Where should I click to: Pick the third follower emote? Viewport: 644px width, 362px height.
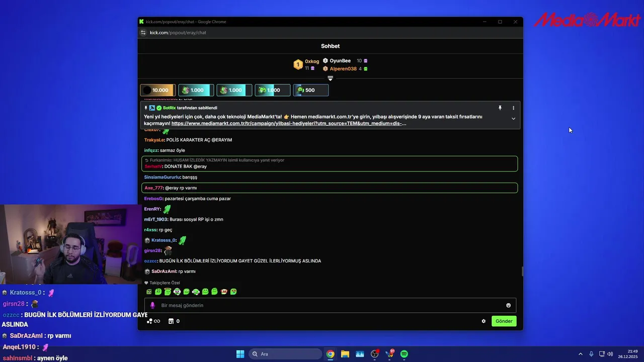pyautogui.click(x=168, y=292)
